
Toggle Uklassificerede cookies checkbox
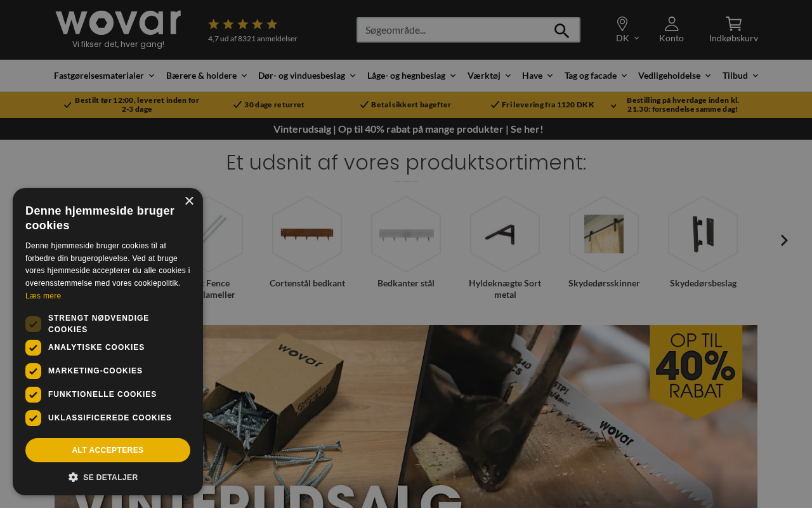coord(33,418)
